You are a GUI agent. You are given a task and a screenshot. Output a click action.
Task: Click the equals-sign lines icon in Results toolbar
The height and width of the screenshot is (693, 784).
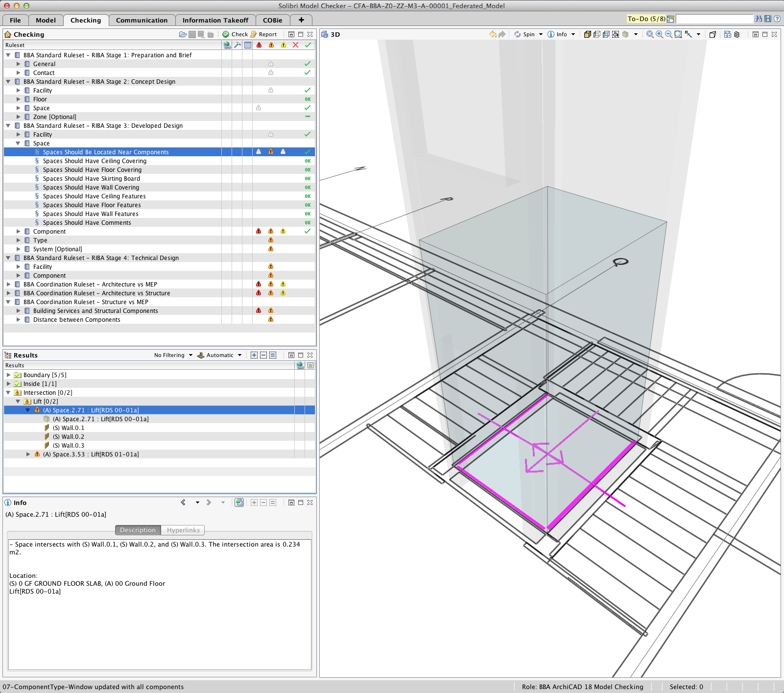pos(273,355)
